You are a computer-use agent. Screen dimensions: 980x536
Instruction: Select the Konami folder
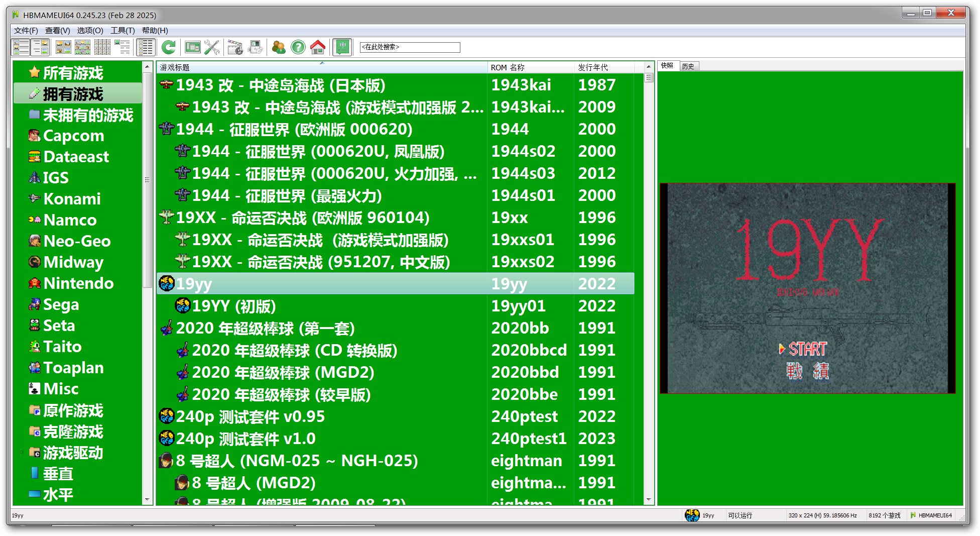coord(72,199)
